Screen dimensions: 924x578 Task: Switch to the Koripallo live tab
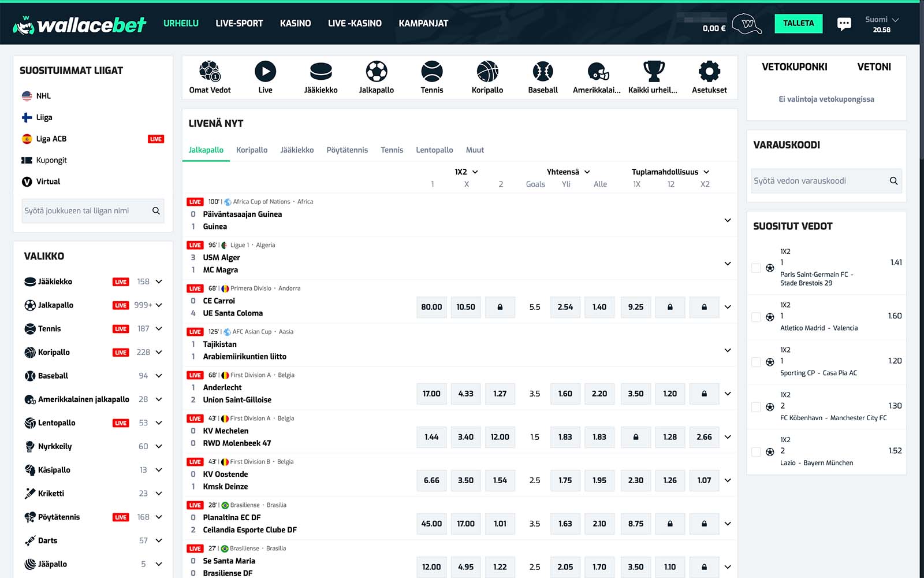252,150
